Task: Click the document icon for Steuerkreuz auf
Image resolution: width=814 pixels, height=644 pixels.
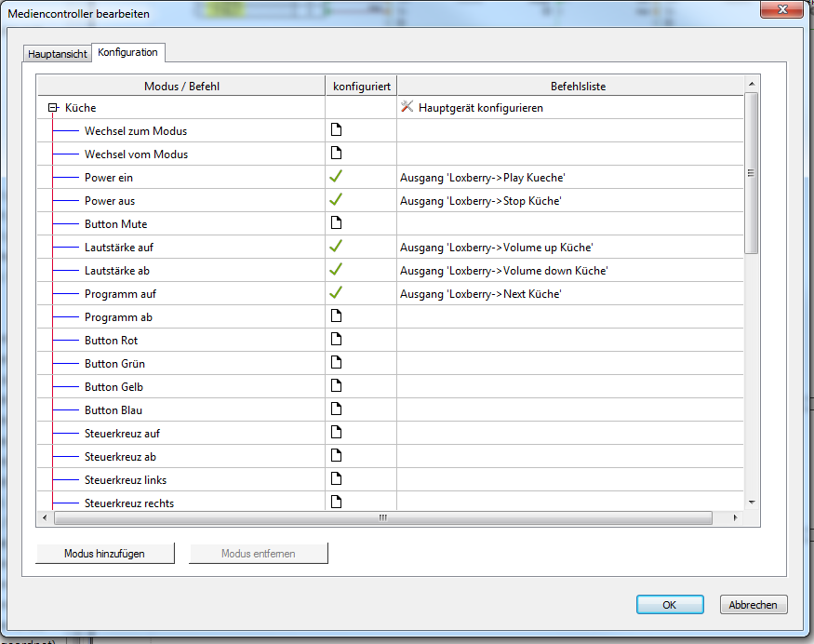Action: (x=337, y=432)
